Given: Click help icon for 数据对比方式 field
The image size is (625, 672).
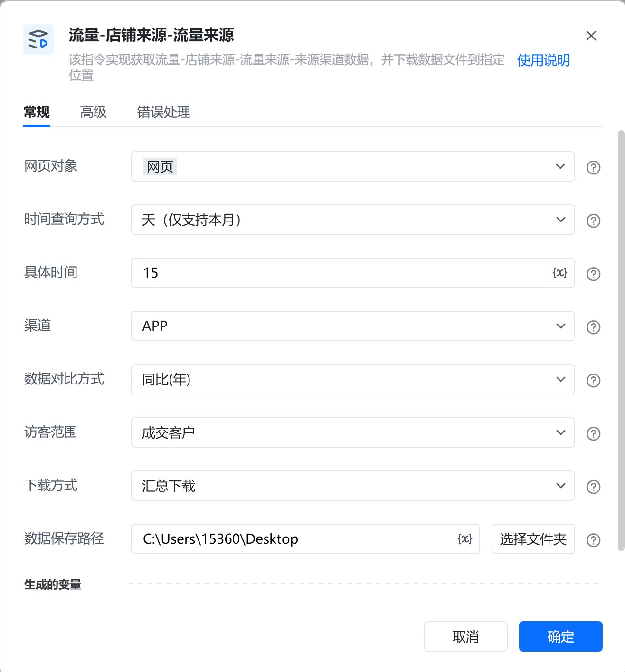Looking at the screenshot, I should [x=593, y=380].
